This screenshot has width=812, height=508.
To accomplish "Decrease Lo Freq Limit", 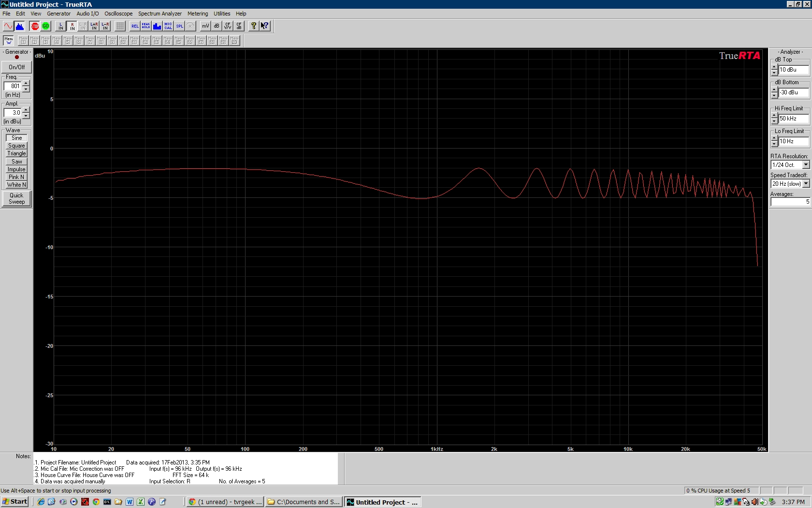I will click(x=774, y=144).
